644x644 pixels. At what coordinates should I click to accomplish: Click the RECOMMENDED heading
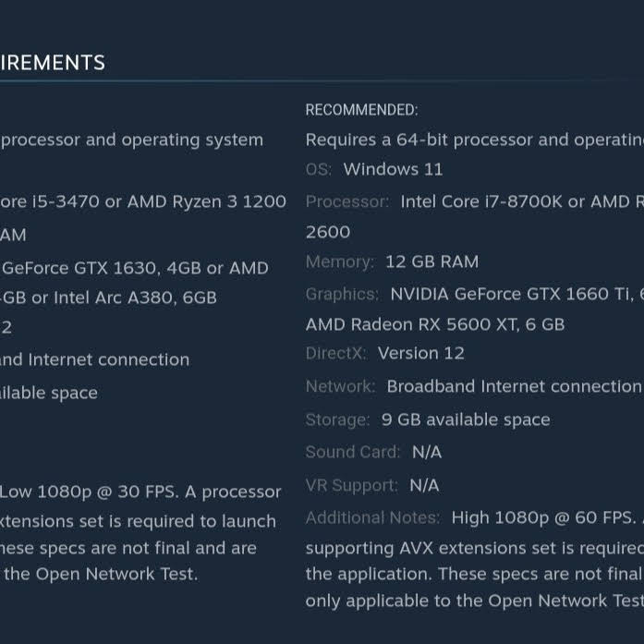361,110
